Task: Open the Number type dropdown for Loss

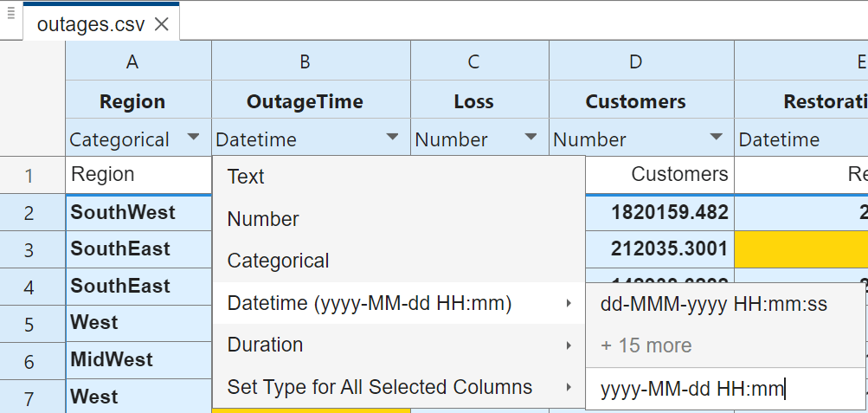Action: (x=530, y=137)
